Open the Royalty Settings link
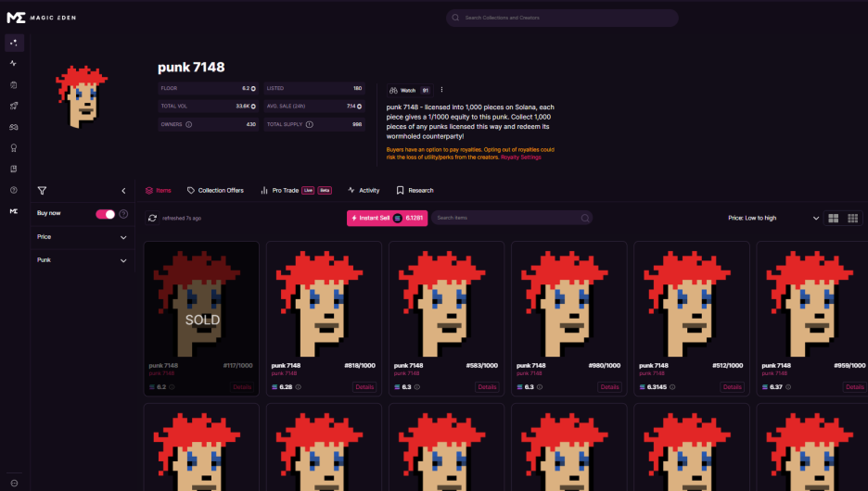This screenshot has width=868, height=491. click(520, 157)
